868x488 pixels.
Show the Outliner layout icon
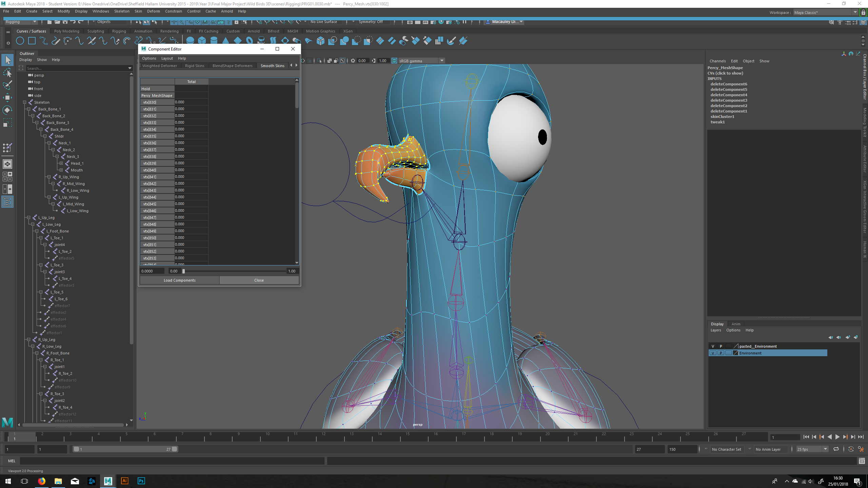[x=7, y=202]
